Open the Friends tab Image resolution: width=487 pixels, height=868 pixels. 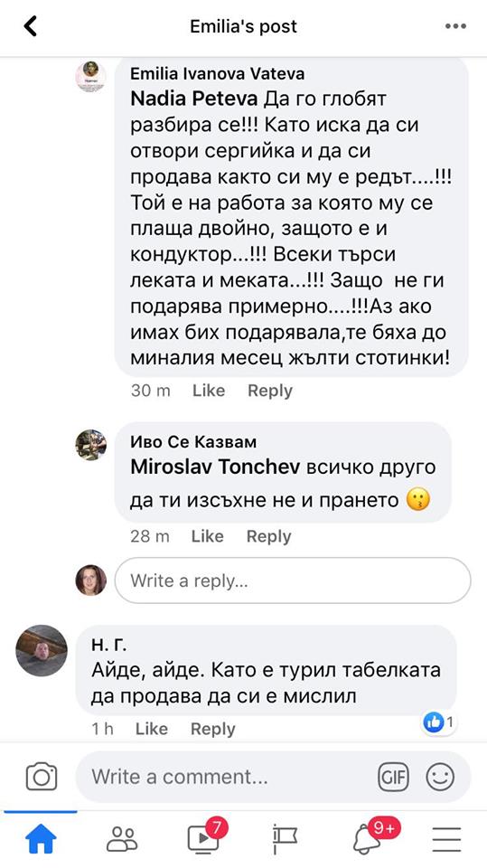[122, 839]
